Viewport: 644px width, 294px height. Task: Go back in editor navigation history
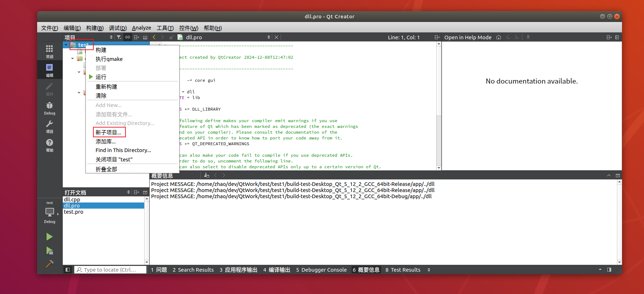[x=154, y=37]
